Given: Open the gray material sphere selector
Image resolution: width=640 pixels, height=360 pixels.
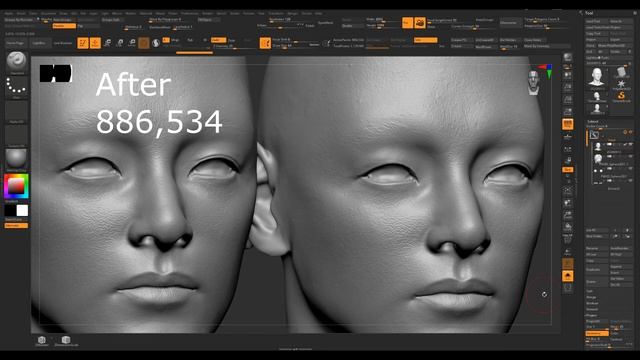Looking at the screenshot, I should point(16,159).
